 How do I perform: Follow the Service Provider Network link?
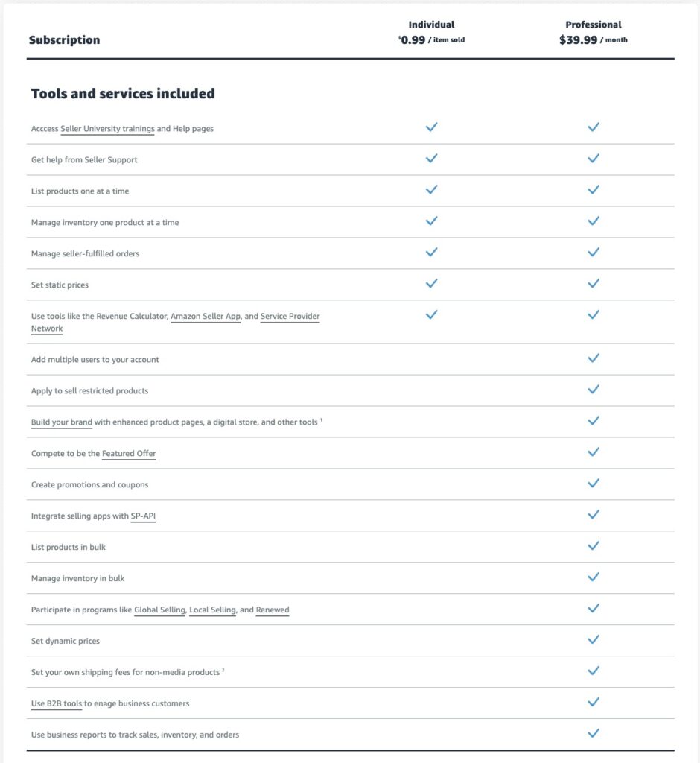pos(290,317)
